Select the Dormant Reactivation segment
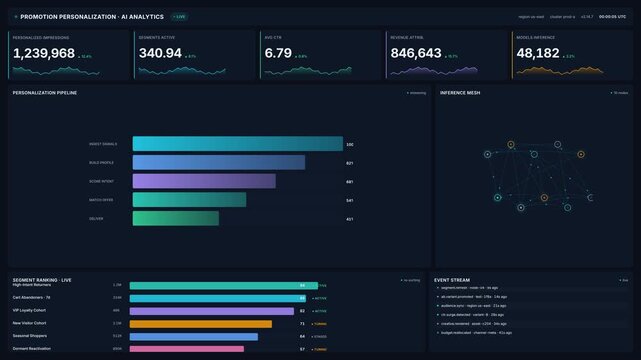Image resolution: width=641 pixels, height=360 pixels. point(170,349)
